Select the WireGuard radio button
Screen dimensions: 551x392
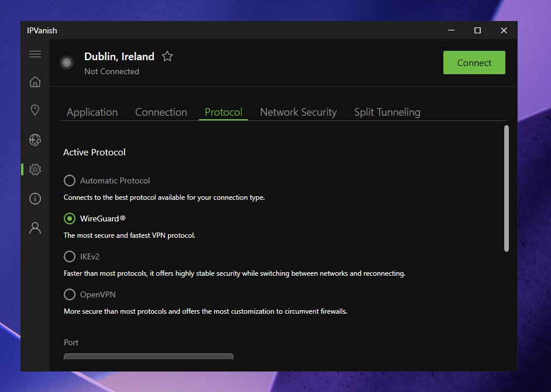pos(70,218)
